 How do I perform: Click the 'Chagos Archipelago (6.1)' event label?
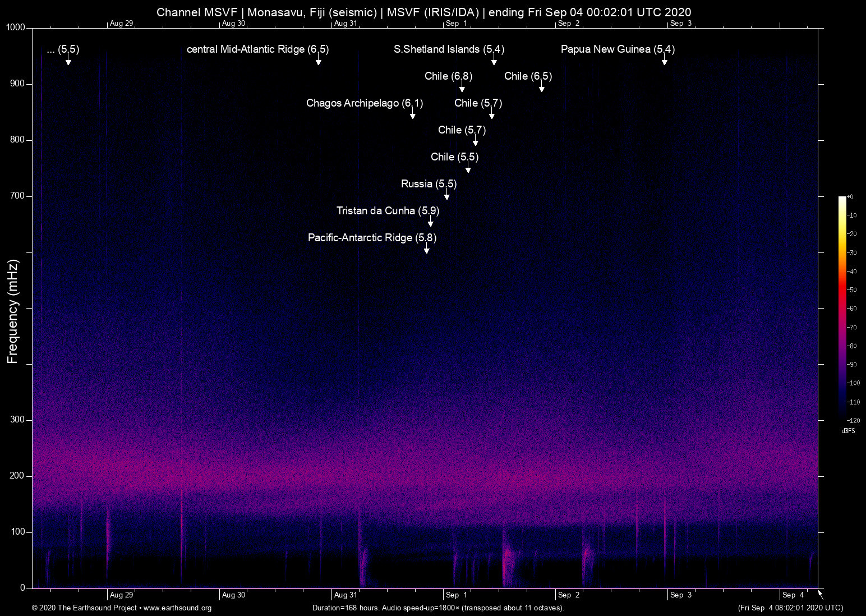[365, 103]
